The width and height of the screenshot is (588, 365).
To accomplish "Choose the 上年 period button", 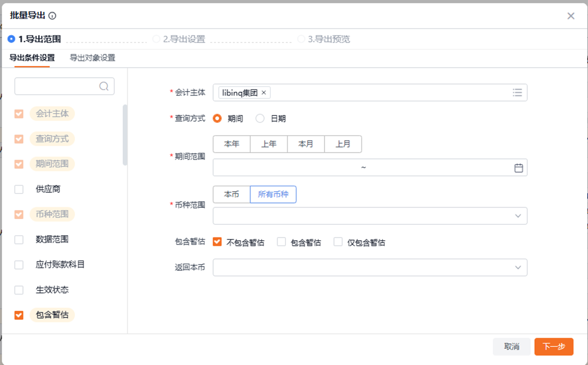I will (269, 144).
